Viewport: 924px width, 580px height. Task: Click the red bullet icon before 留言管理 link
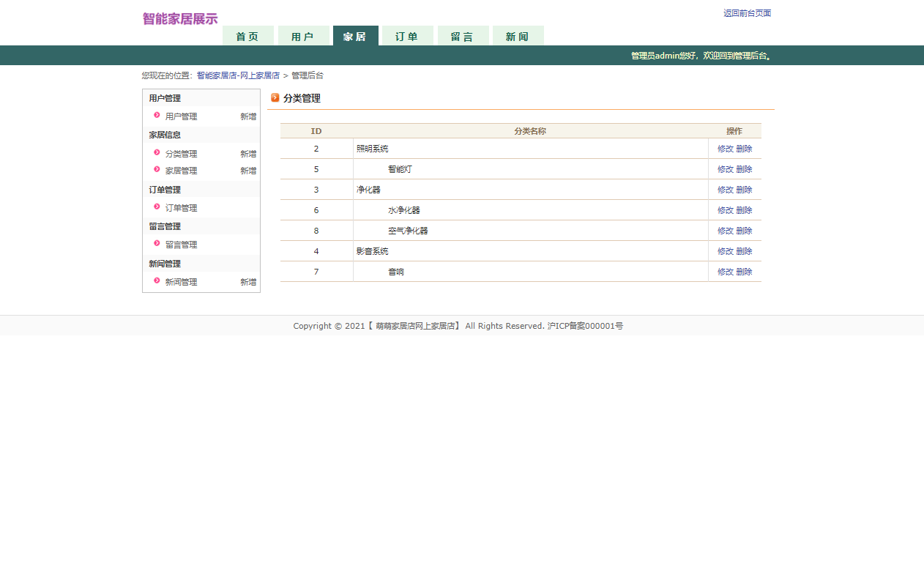tap(156, 244)
